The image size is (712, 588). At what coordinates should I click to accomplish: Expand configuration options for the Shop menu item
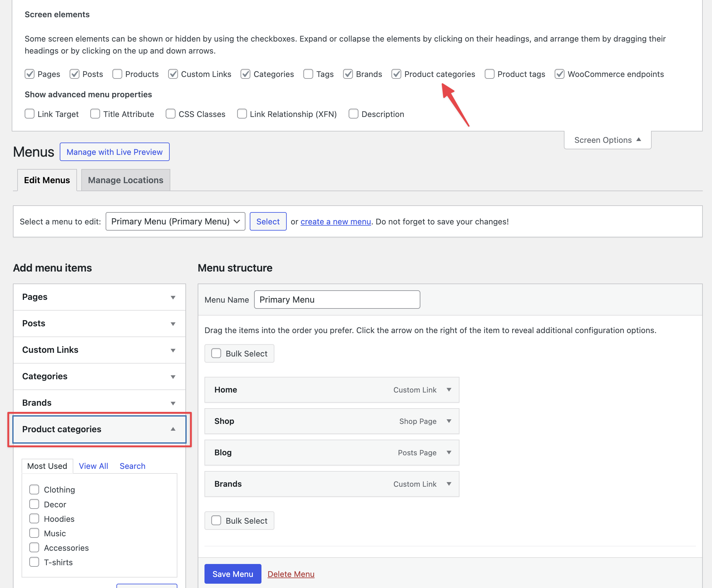(x=449, y=421)
